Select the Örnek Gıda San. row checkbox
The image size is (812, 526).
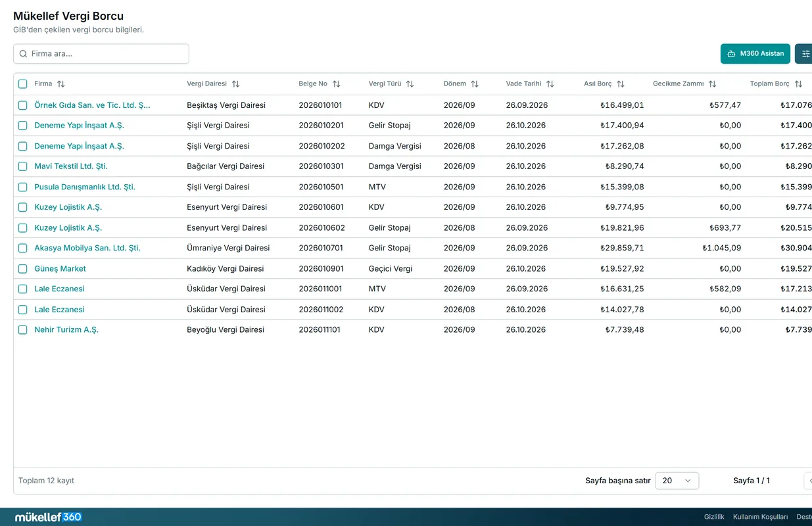coord(23,105)
